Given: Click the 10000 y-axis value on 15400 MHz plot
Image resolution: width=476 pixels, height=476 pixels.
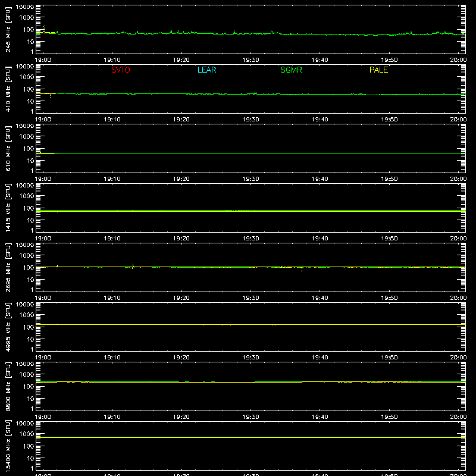Looking at the screenshot, I should point(25,424).
